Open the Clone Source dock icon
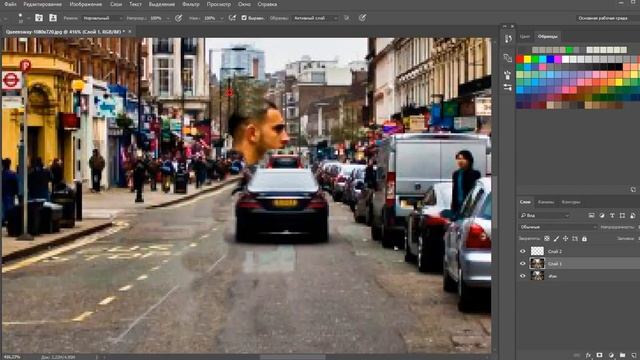Screen dimensions: 640x360 click(x=508, y=58)
